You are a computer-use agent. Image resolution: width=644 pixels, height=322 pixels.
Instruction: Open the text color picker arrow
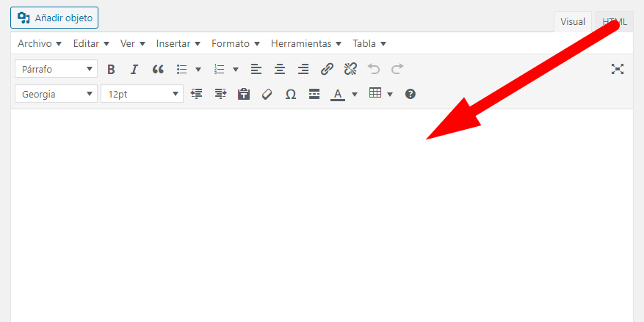[x=355, y=95]
